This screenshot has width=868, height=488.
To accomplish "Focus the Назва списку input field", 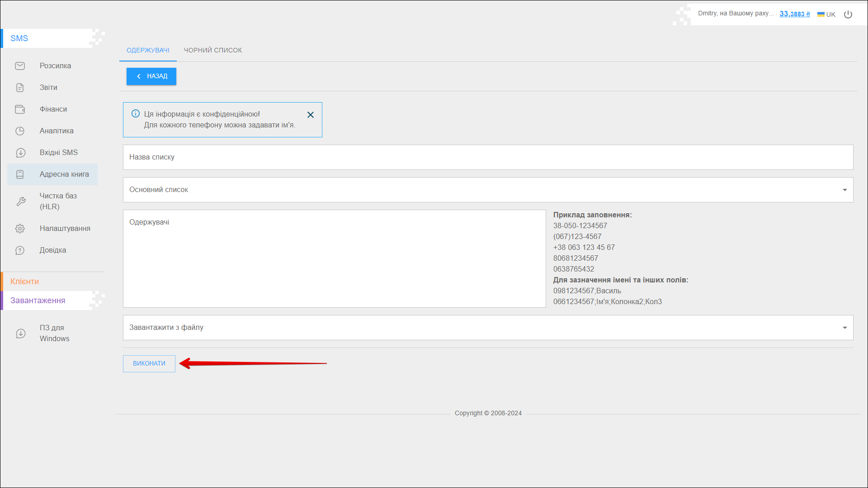I will (487, 157).
